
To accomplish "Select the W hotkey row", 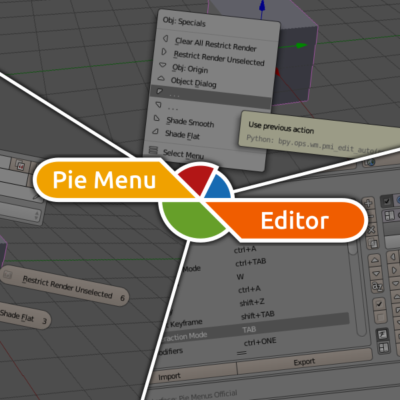I will pyautogui.click(x=240, y=277).
